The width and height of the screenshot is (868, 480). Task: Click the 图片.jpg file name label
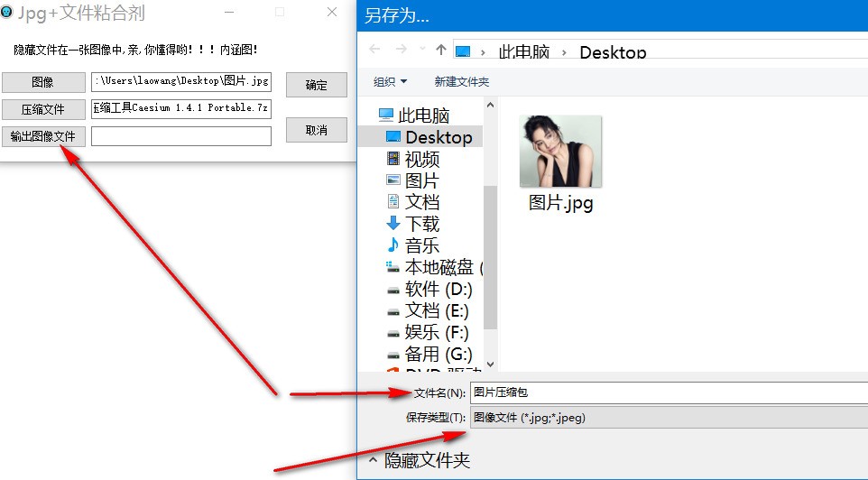pyautogui.click(x=560, y=203)
